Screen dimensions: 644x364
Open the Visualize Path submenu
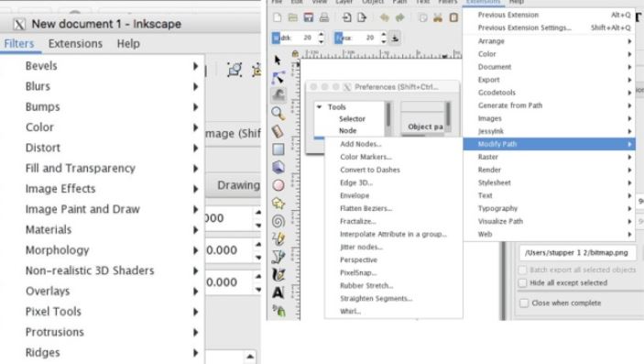[x=549, y=221]
